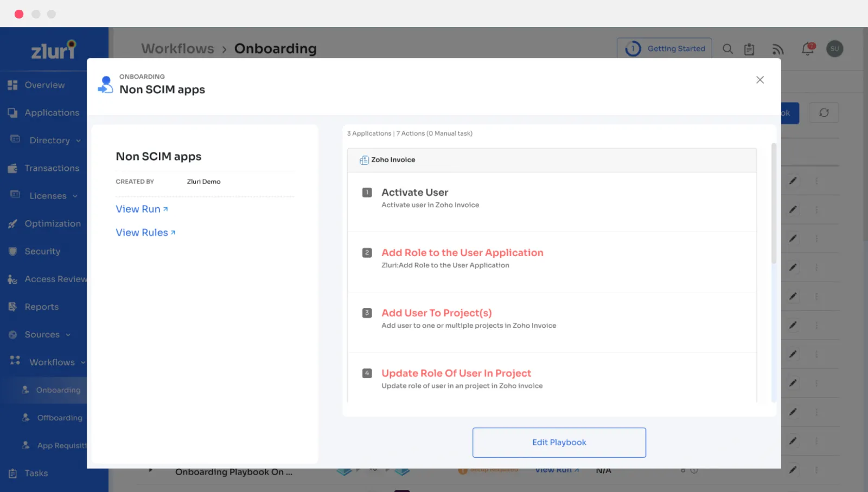Click the zluri logo

pyautogui.click(x=54, y=50)
